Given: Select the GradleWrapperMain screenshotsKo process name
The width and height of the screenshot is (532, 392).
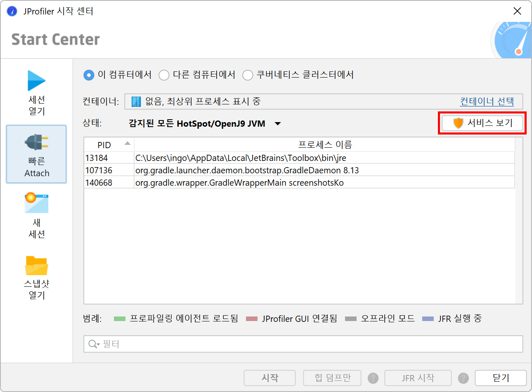Looking at the screenshot, I should [239, 183].
